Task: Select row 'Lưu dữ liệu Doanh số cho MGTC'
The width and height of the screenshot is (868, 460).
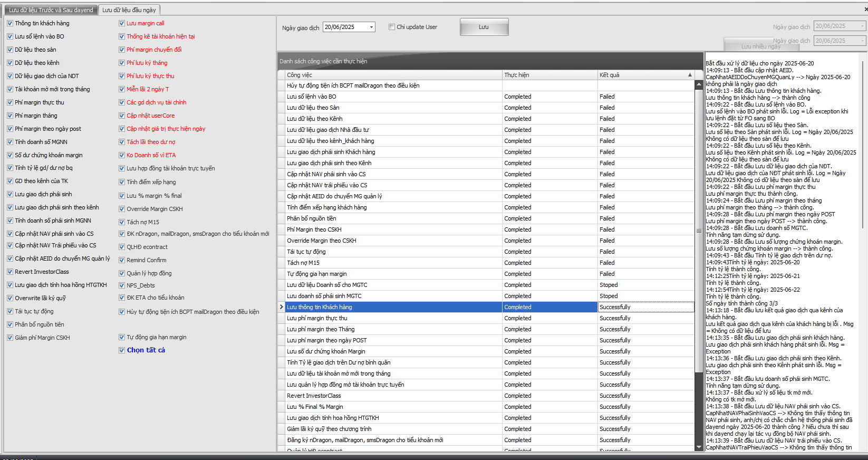Action: point(486,285)
